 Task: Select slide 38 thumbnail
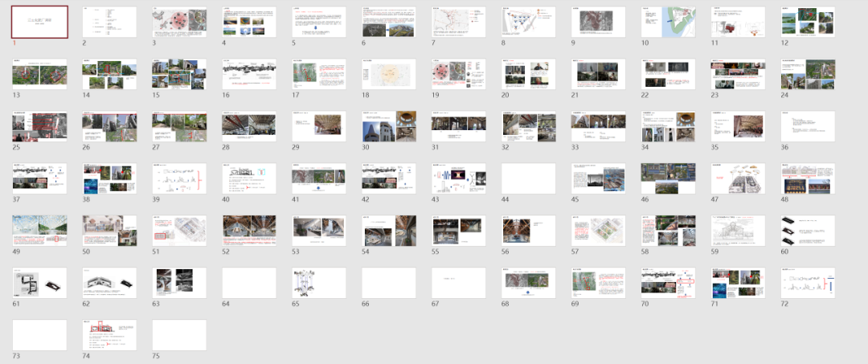(109, 178)
